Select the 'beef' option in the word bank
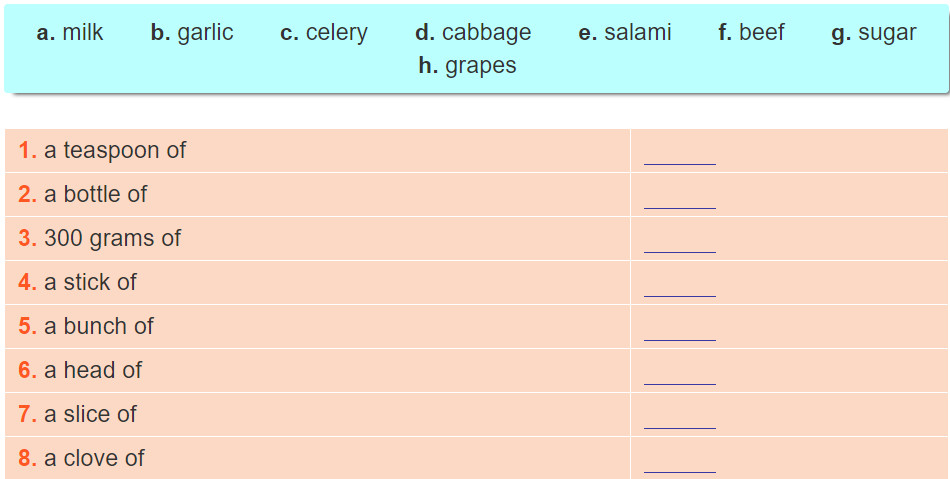Image resolution: width=950 pixels, height=479 pixels. (x=762, y=33)
